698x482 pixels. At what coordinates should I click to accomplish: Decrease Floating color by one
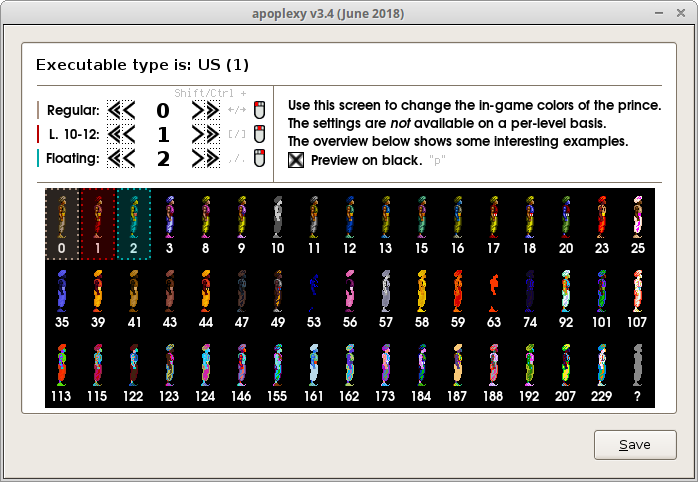click(x=128, y=158)
